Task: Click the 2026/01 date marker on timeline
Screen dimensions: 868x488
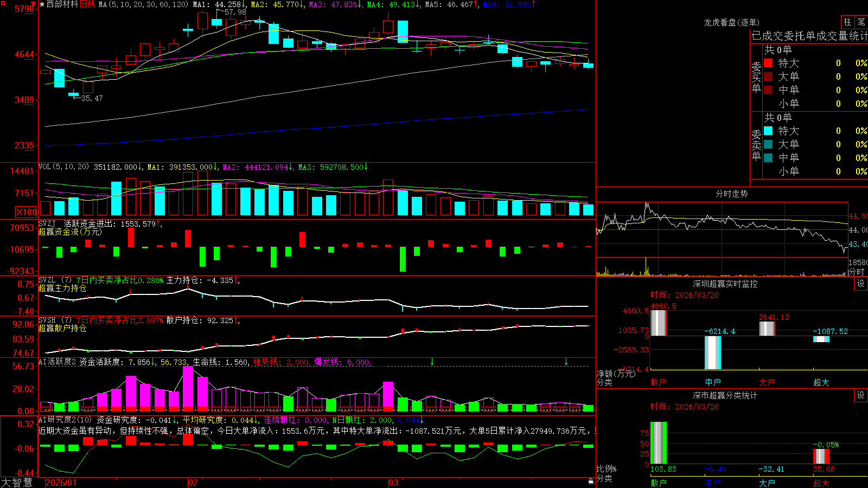Action: coord(61,483)
